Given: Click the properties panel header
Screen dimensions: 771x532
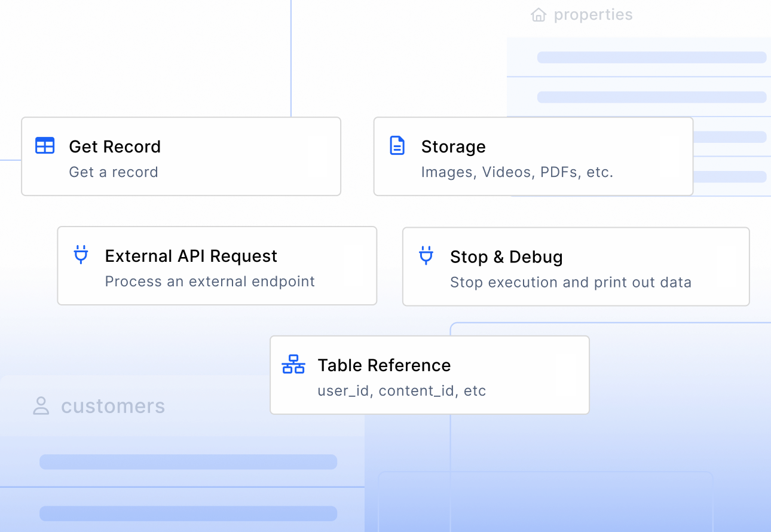Looking at the screenshot, I should 593,14.
